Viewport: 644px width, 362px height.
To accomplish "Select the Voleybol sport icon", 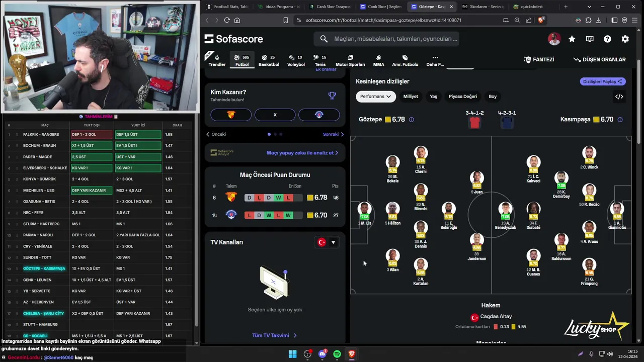I will (296, 60).
